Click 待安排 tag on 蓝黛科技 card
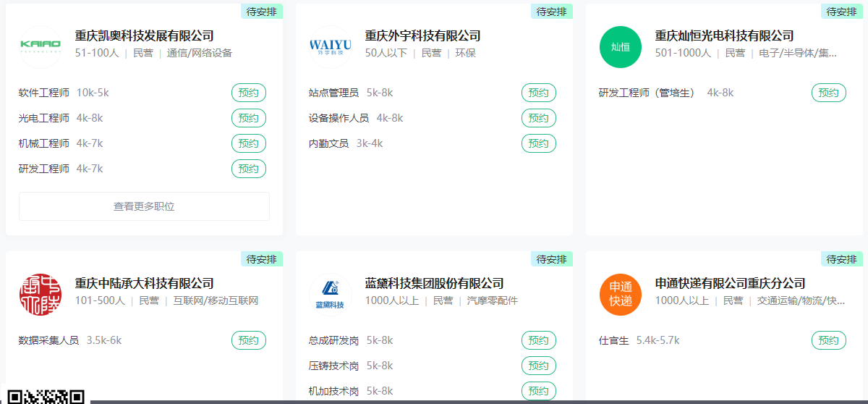 [552, 259]
